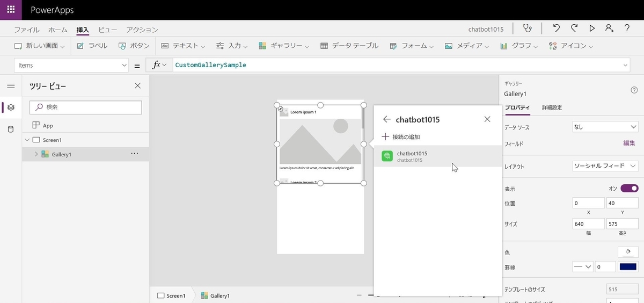Open the Items property selector dropdown
The height and width of the screenshot is (303, 644).
tap(71, 65)
